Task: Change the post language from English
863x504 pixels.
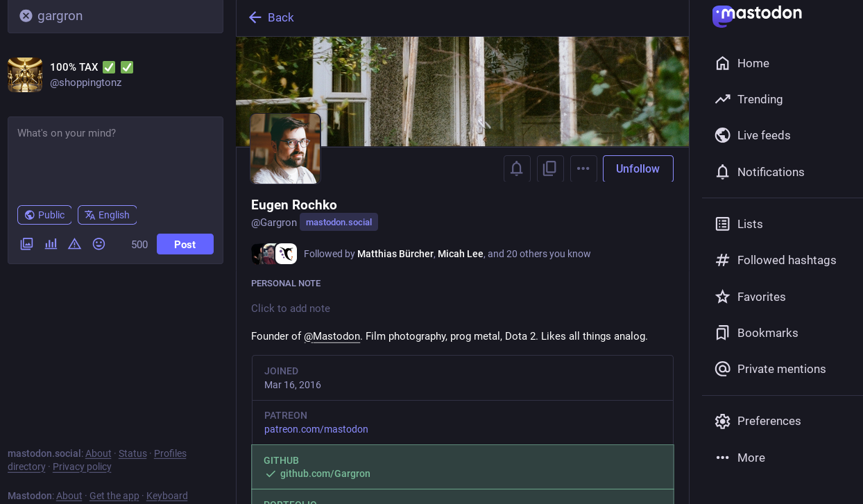Action: 107,215
